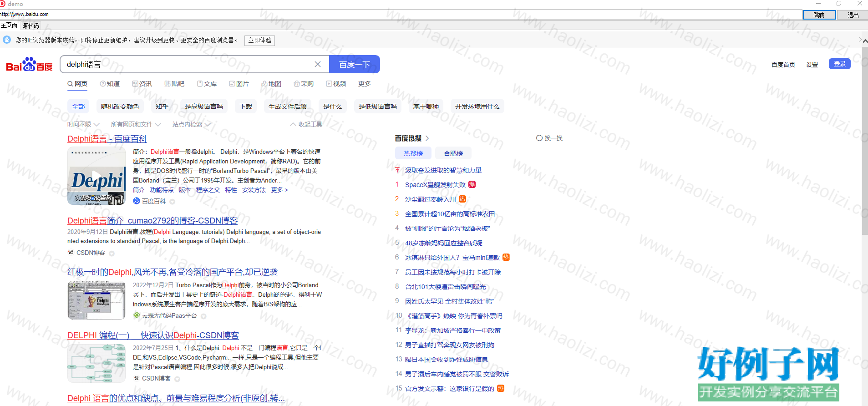This screenshot has height=406, width=868.
Task: Select the 网页 search tab
Action: 77,84
